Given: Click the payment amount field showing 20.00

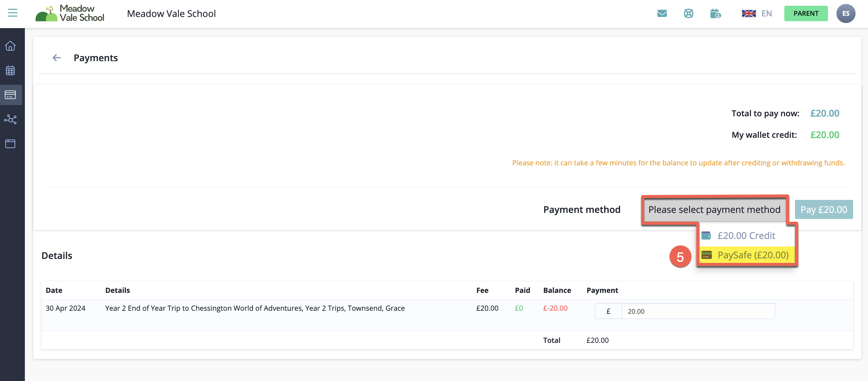Looking at the screenshot, I should (698, 311).
